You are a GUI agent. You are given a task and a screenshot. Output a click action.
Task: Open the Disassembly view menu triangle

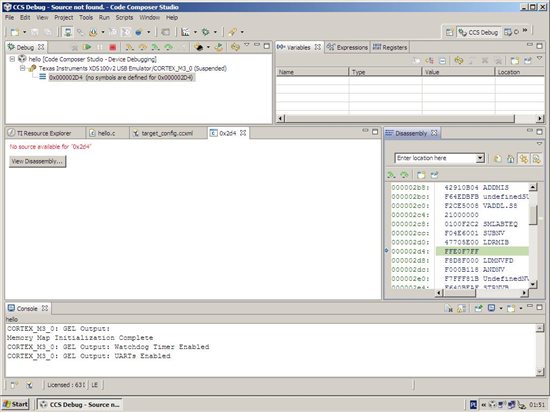click(x=539, y=144)
